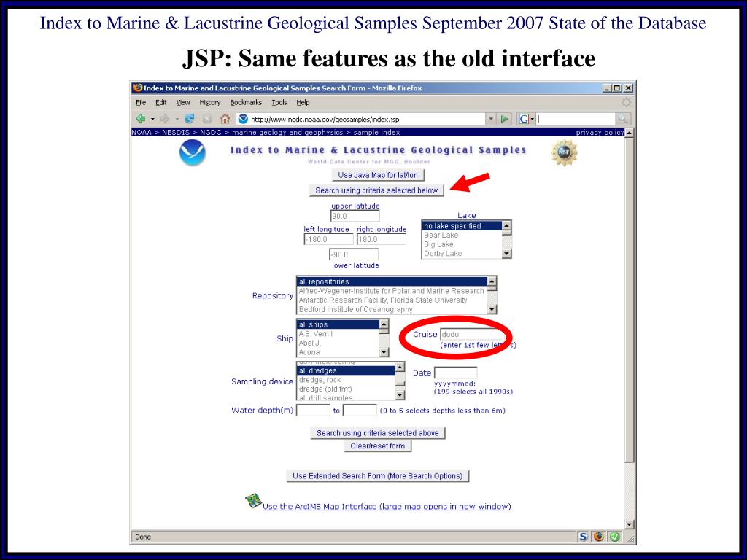Open the Bookmarks menu
The height and width of the screenshot is (560, 747).
246,102
